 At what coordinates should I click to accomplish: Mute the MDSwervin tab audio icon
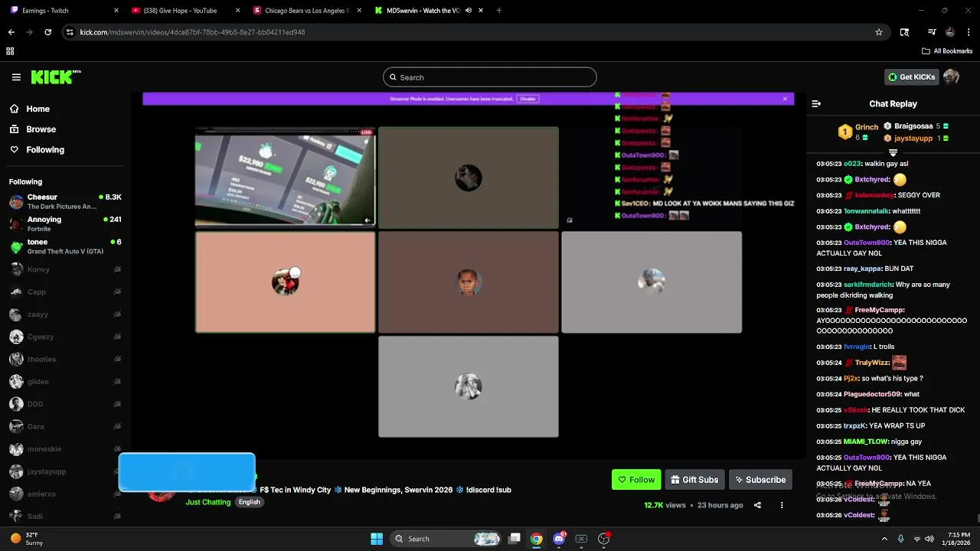point(468,11)
